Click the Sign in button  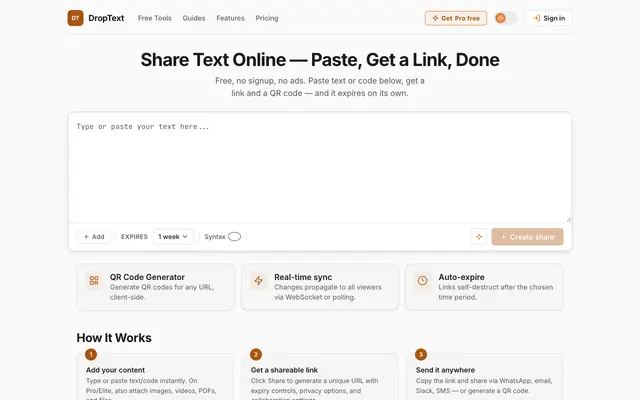(549, 18)
